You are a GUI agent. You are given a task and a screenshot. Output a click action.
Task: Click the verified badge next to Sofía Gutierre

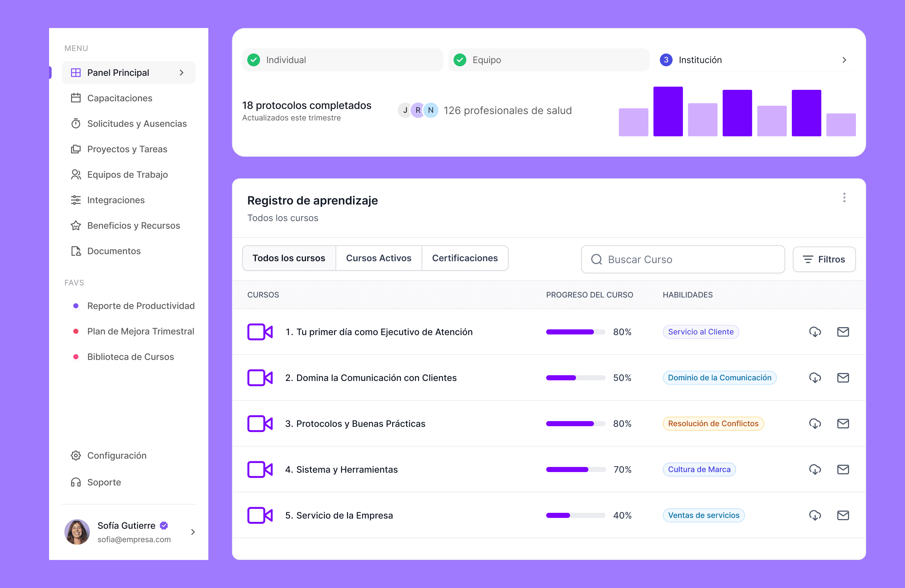pyautogui.click(x=164, y=526)
